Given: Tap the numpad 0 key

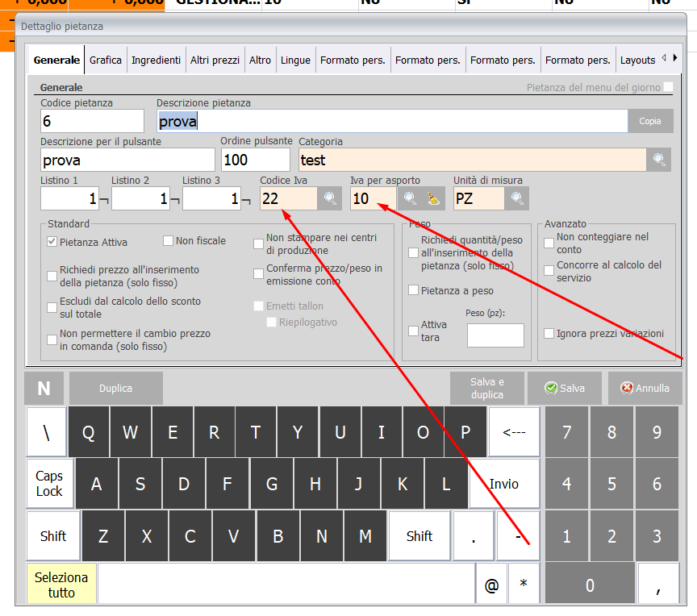Looking at the screenshot, I should click(x=590, y=585).
